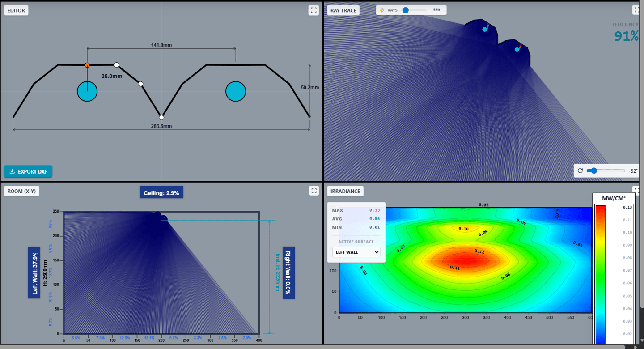The width and height of the screenshot is (644, 349).
Task: Click the Ray Trace panel label
Action: tap(343, 10)
